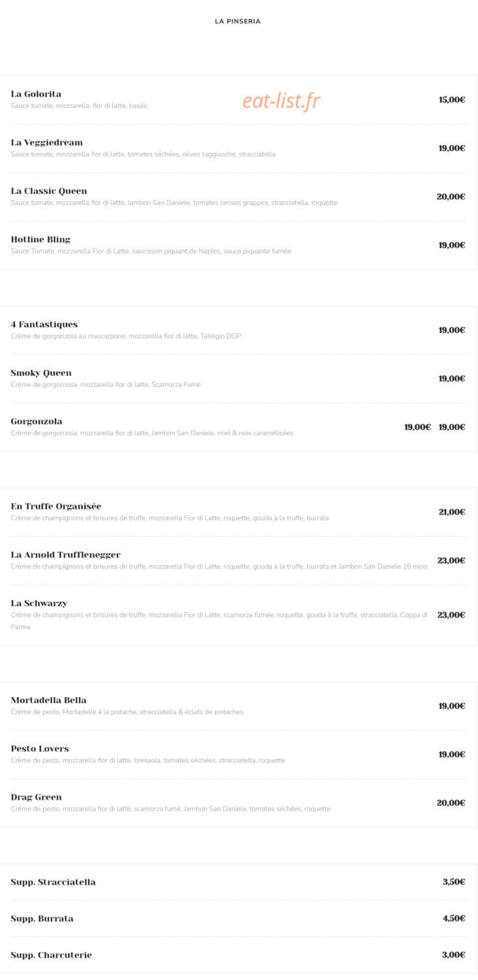Open La Veggiedream item title
Viewport: 478px width, 980px height.
pyautogui.click(x=46, y=142)
